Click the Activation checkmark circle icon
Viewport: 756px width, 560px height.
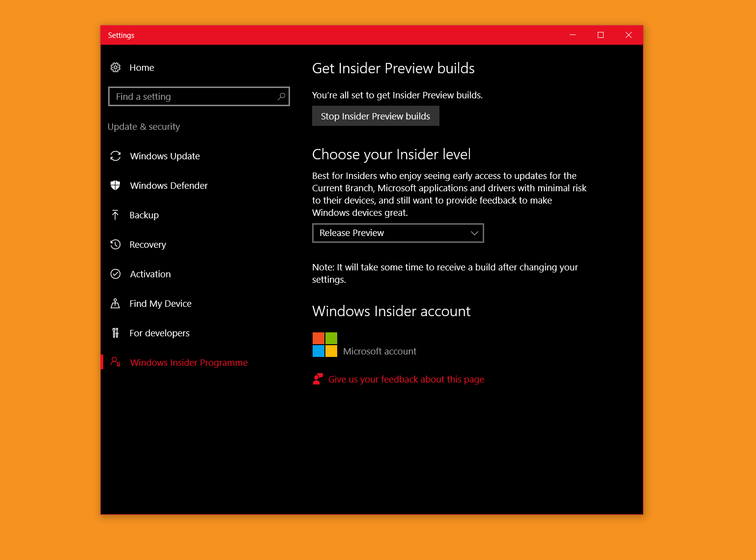click(x=116, y=274)
